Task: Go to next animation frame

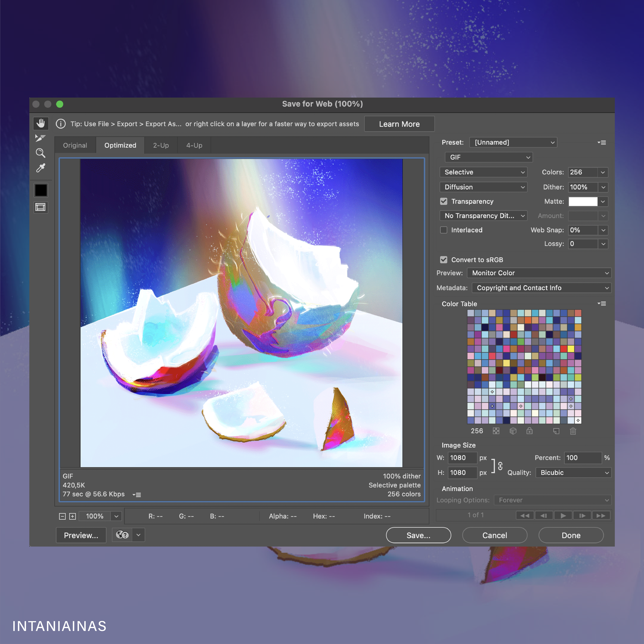Action: pyautogui.click(x=582, y=515)
